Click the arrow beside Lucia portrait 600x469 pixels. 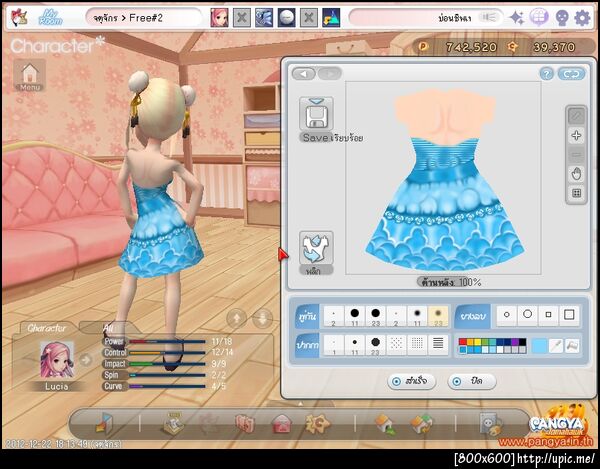pyautogui.click(x=86, y=360)
